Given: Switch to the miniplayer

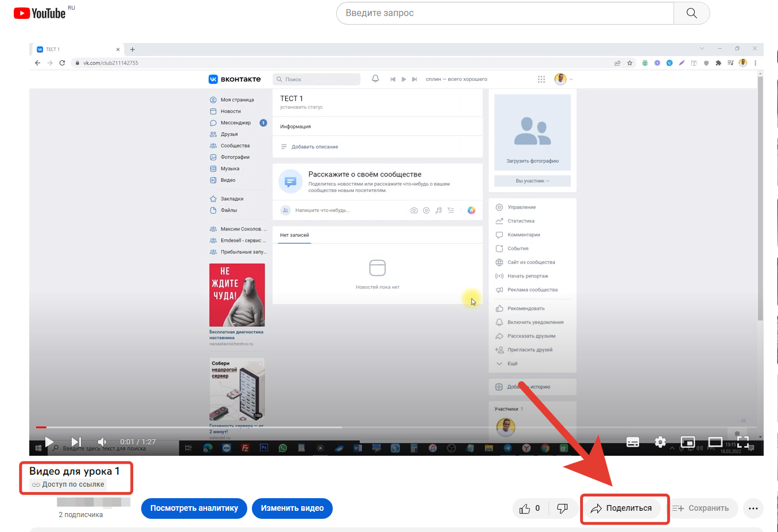Looking at the screenshot, I should pos(687,442).
